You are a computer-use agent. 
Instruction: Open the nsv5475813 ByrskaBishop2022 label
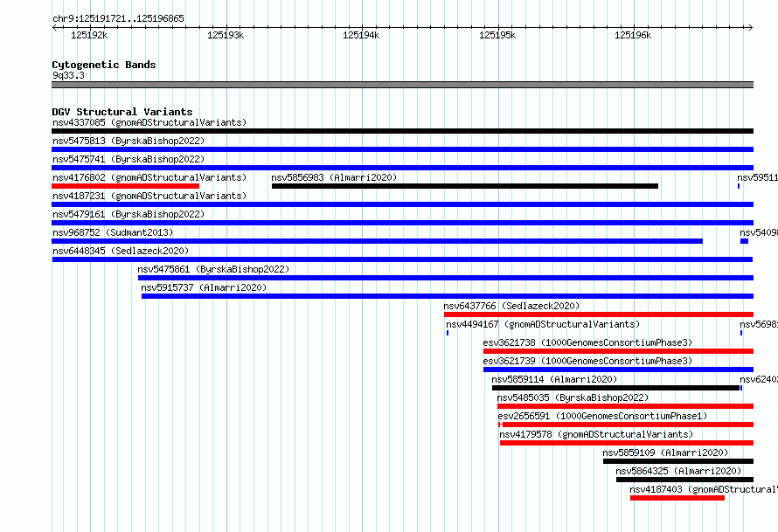pos(129,141)
